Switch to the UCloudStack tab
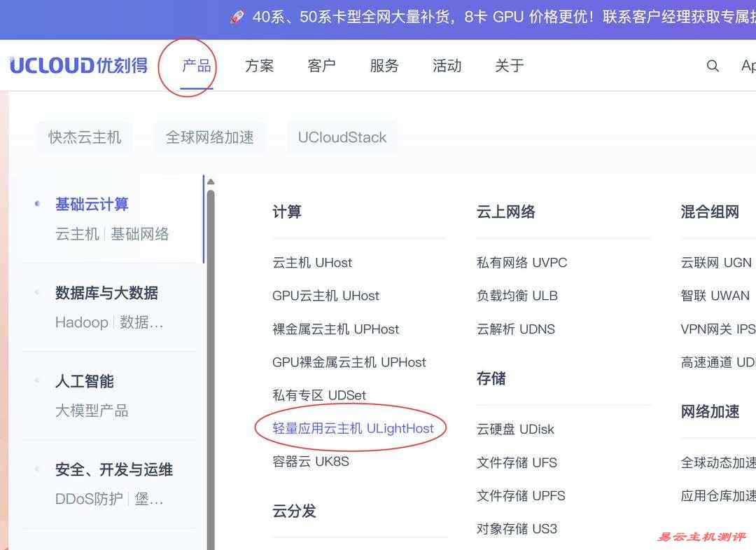The image size is (756, 550). 342,137
